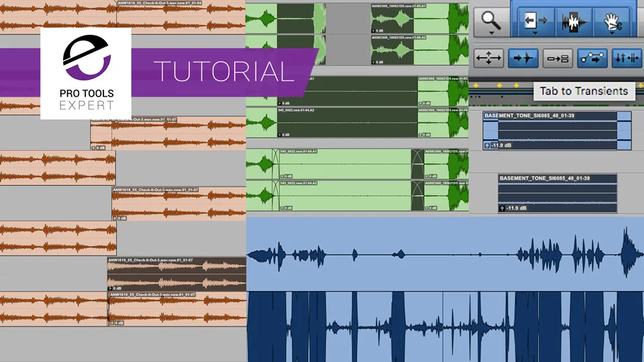Select the Grabber hand-with-scissors tool

coord(612,22)
